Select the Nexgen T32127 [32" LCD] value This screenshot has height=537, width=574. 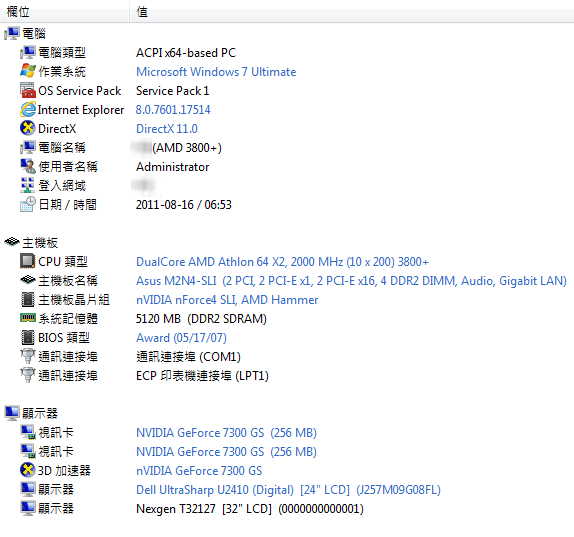pos(250,509)
